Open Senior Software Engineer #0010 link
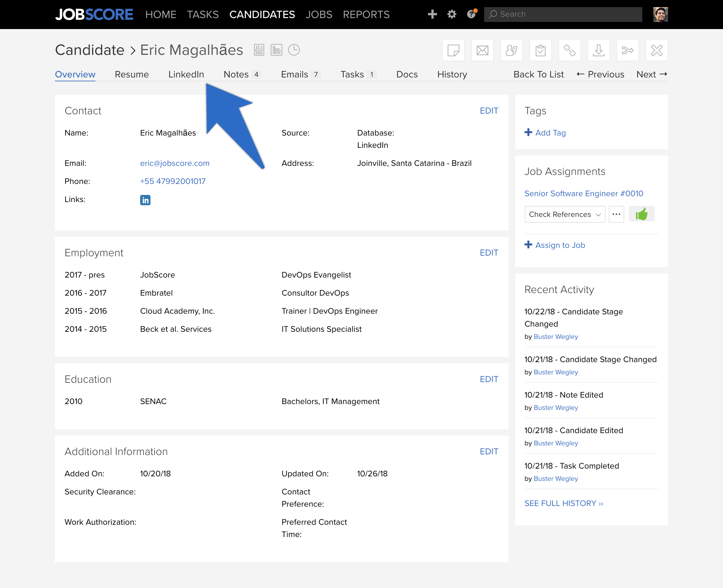 [584, 193]
